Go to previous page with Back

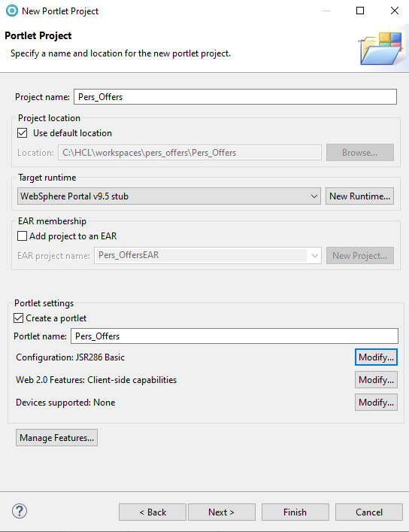click(x=153, y=512)
